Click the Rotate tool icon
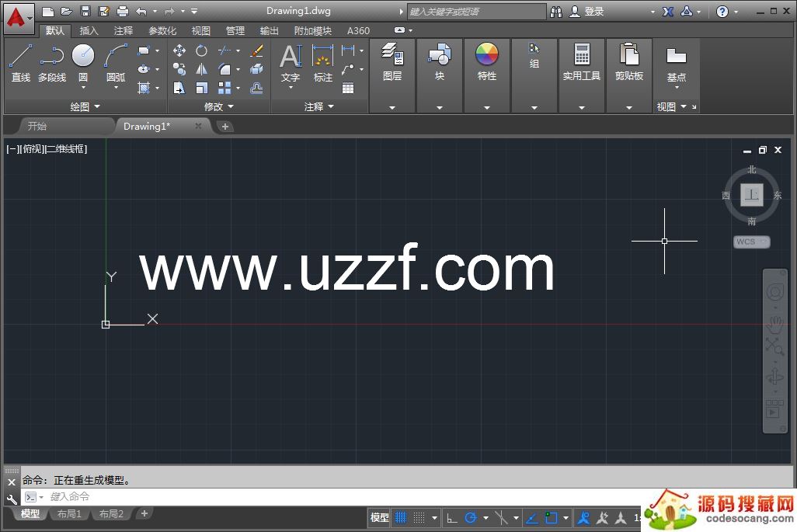 pyautogui.click(x=201, y=50)
